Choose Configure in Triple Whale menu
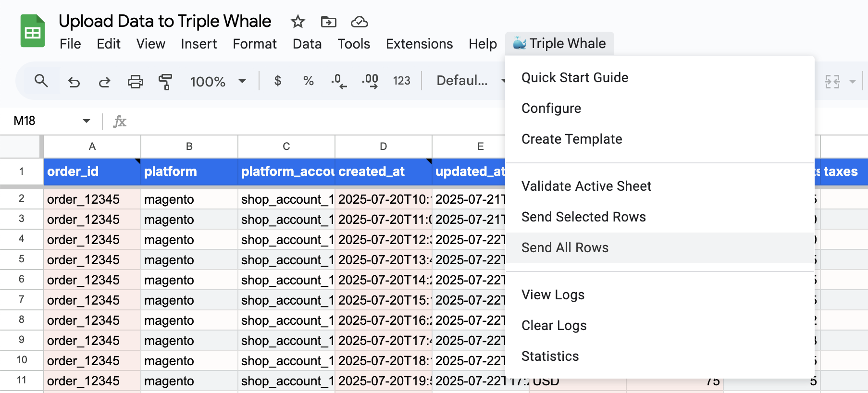 (x=660, y=109)
